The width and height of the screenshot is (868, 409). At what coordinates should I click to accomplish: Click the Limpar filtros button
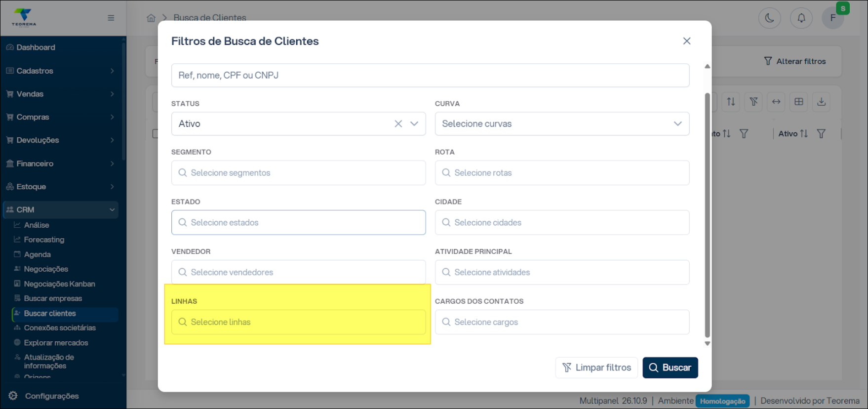[596, 368]
